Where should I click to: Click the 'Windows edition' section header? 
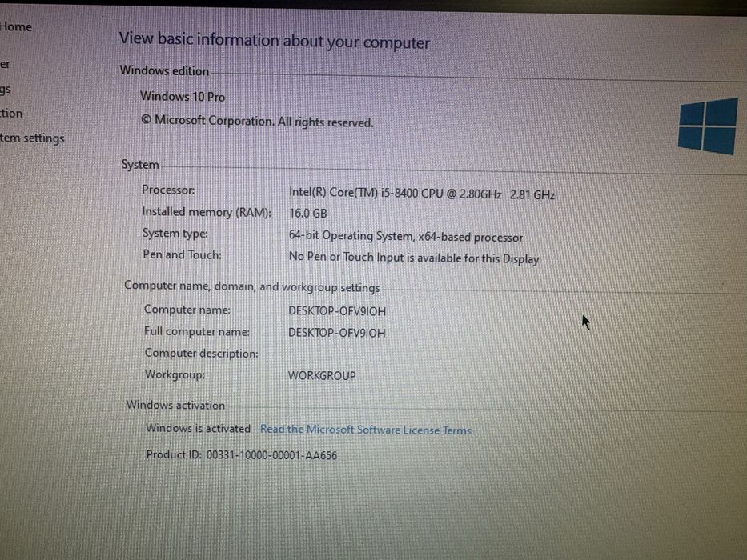164,70
